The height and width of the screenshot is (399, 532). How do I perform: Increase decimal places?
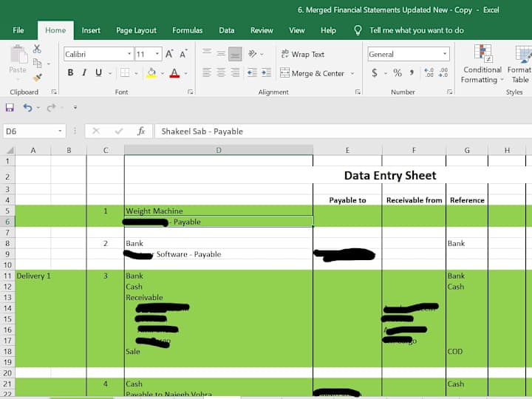(429, 72)
